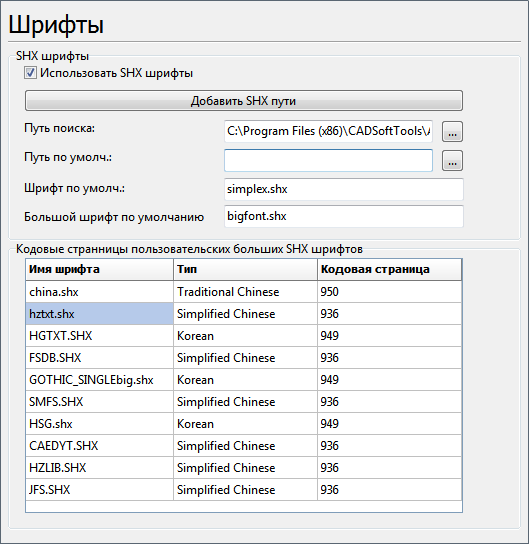The width and height of the screenshot is (529, 544).
Task: Click the Добавить SHX пути button
Action: pyautogui.click(x=244, y=101)
